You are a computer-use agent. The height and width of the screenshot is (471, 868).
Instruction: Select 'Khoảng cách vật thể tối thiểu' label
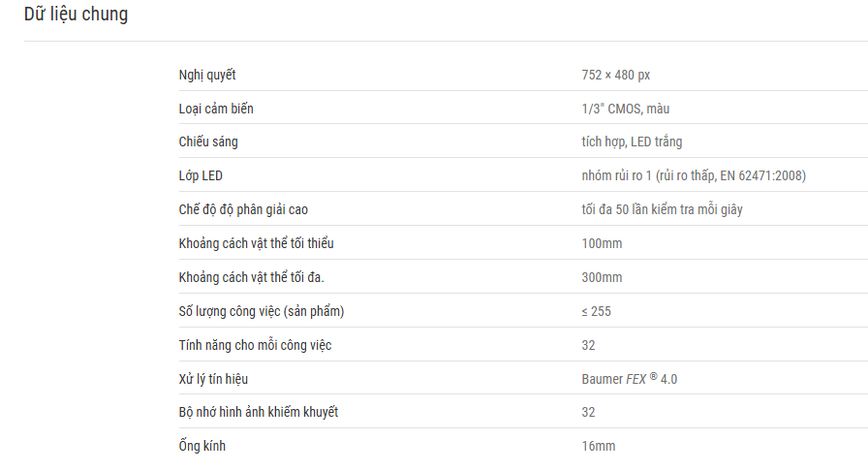point(256,243)
